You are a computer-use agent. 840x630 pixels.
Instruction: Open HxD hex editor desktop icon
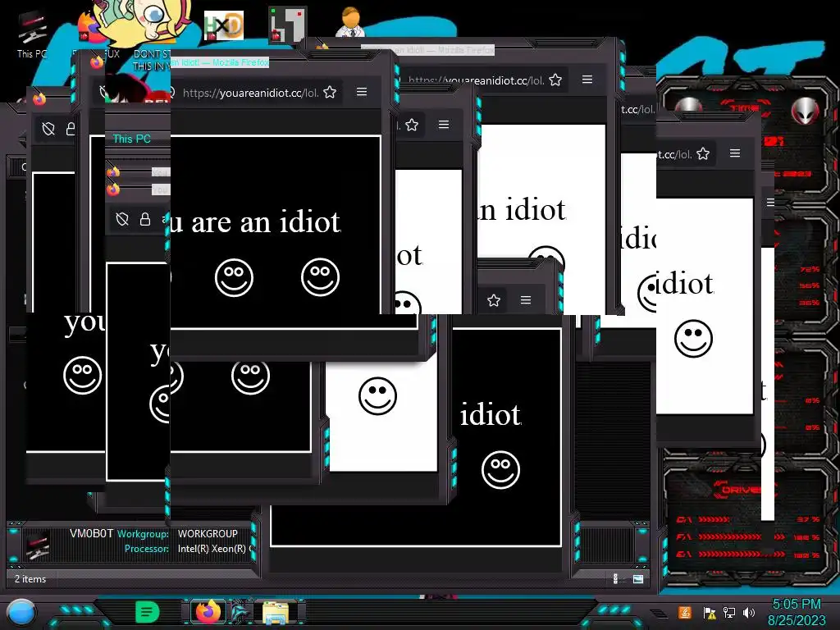pyautogui.click(x=224, y=25)
